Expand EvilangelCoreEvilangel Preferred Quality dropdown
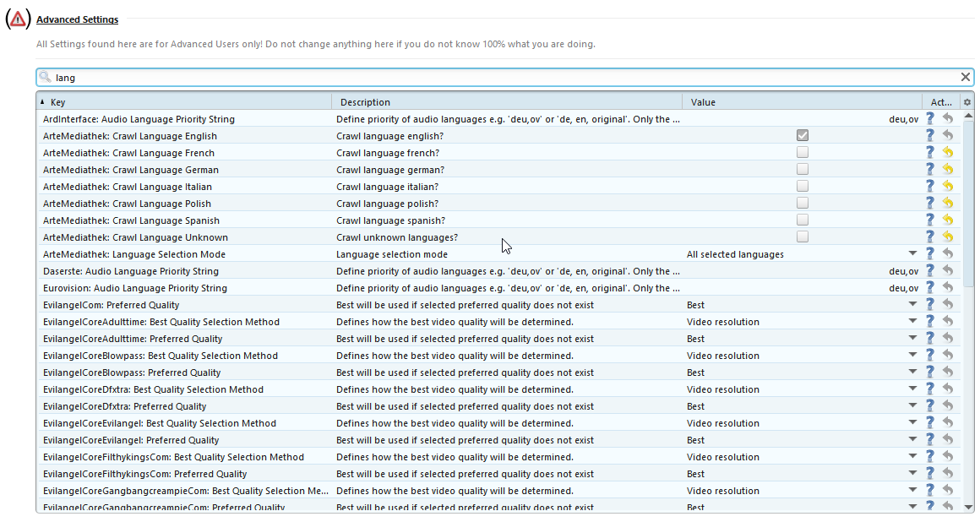Viewport: 980px width, 522px height. (912, 439)
